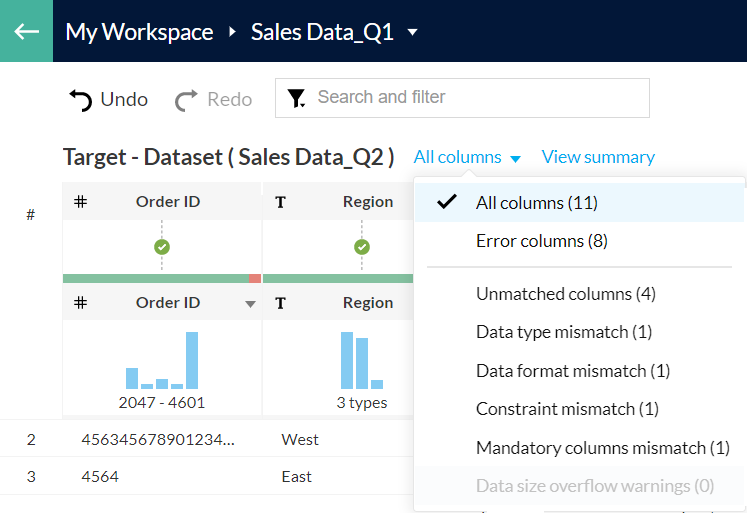Open Sales Data_Q1 dataset dropdown arrow
Screen dimensions: 747x513
click(412, 32)
